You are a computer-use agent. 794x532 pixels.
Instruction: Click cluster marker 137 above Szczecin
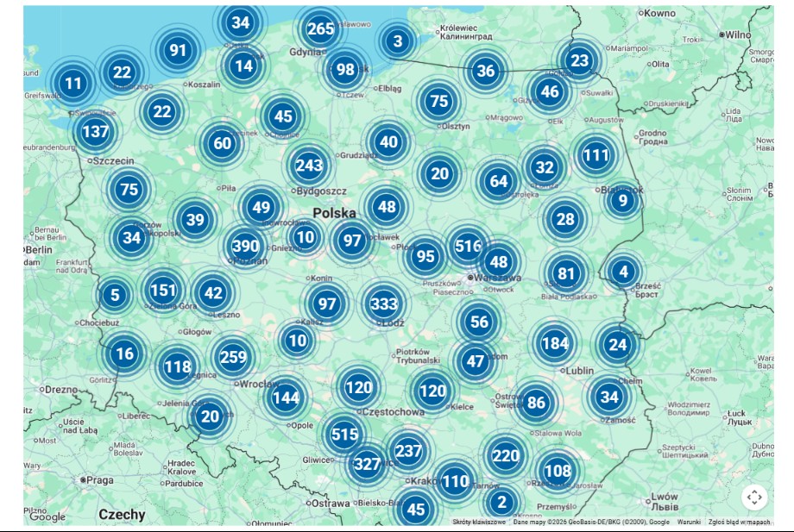pyautogui.click(x=95, y=131)
